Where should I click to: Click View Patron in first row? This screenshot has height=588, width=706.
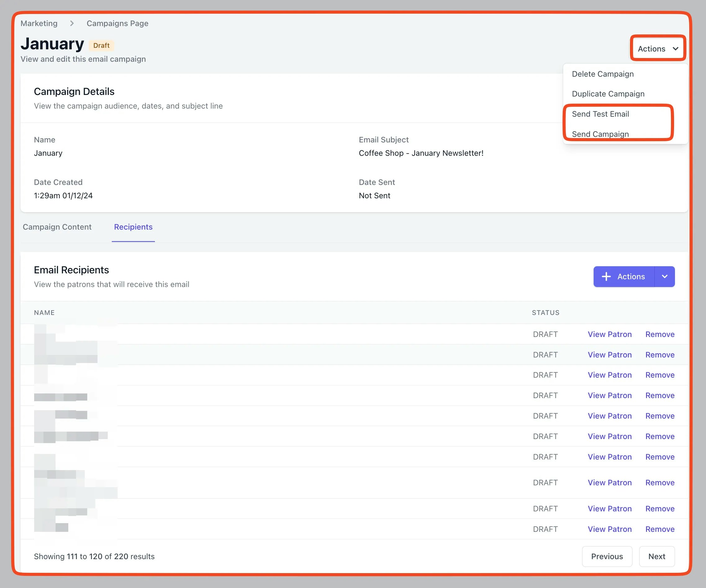(x=609, y=334)
